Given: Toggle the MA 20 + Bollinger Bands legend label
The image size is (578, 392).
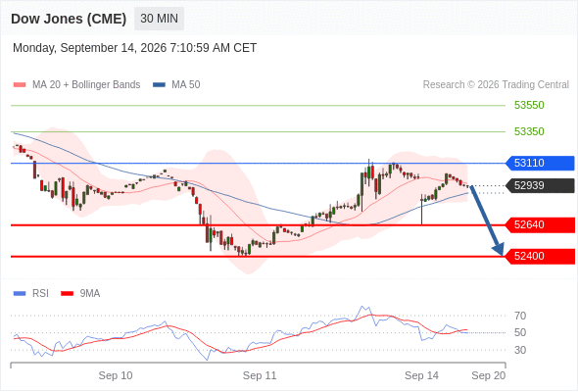Looking at the screenshot, I should tap(86, 85).
